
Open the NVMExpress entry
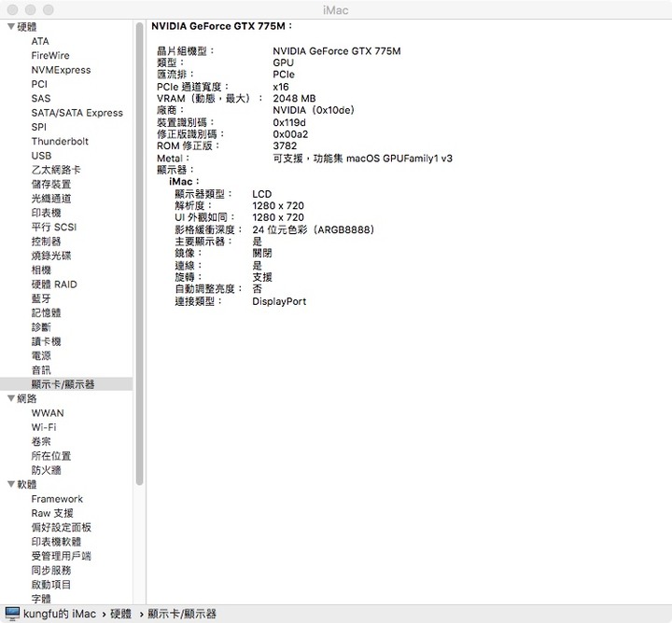[x=61, y=70]
